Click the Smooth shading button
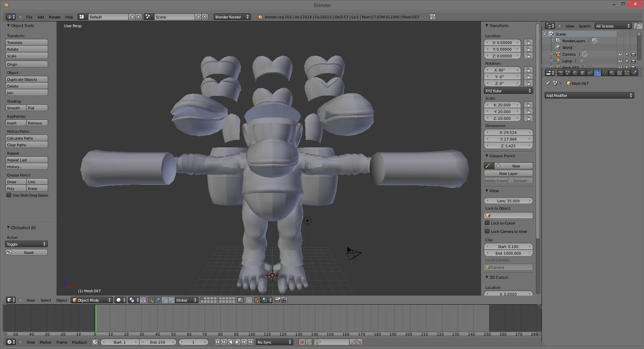The image size is (644, 349). coord(16,108)
